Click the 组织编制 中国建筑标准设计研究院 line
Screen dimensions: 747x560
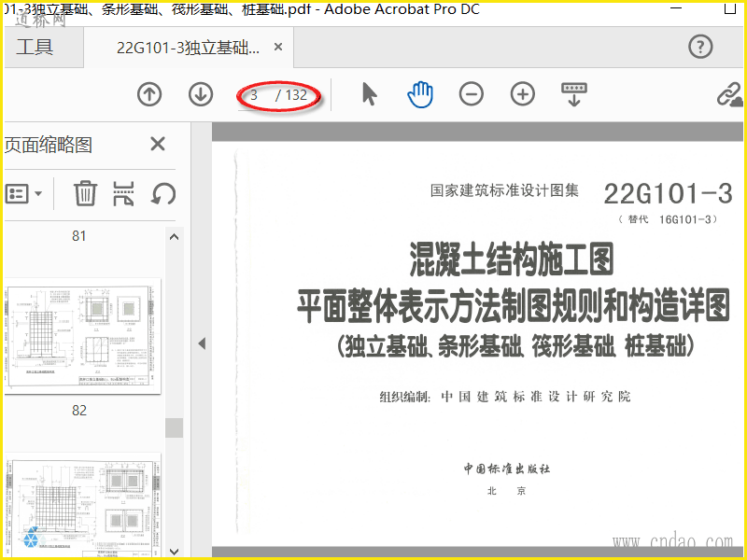coord(505,396)
